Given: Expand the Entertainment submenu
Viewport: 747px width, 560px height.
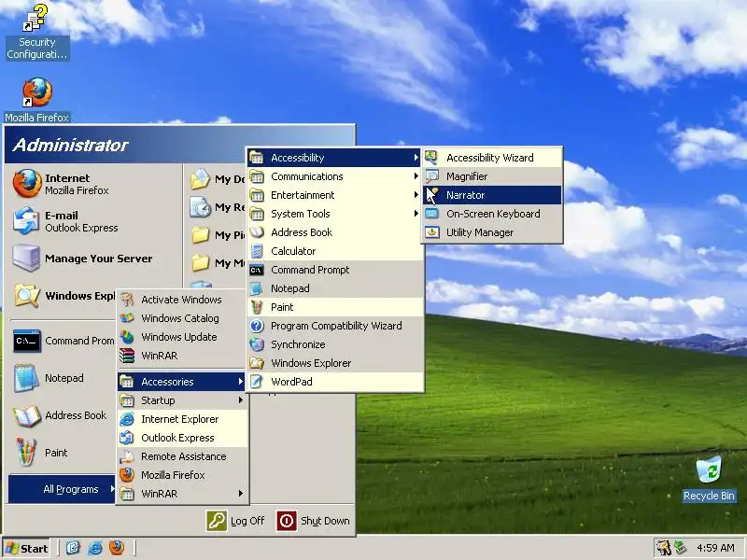Looking at the screenshot, I should (x=334, y=195).
